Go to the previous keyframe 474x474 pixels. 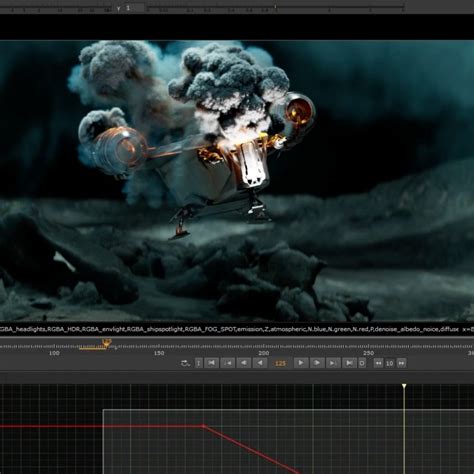click(228, 363)
